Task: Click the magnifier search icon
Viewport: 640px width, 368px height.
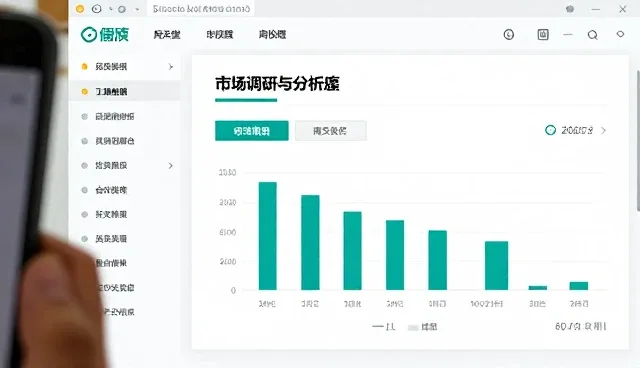Action: [x=593, y=35]
